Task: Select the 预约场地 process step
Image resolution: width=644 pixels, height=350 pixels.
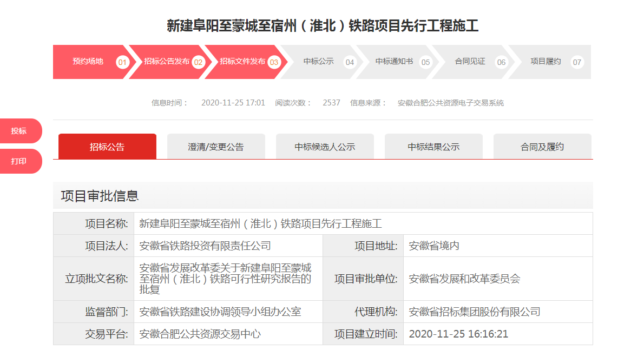Action: tap(88, 62)
